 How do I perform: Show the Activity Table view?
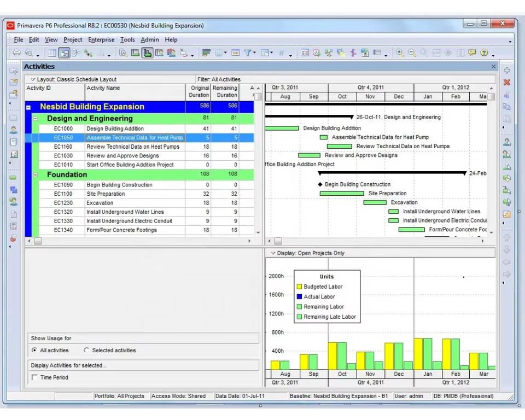pos(52,52)
